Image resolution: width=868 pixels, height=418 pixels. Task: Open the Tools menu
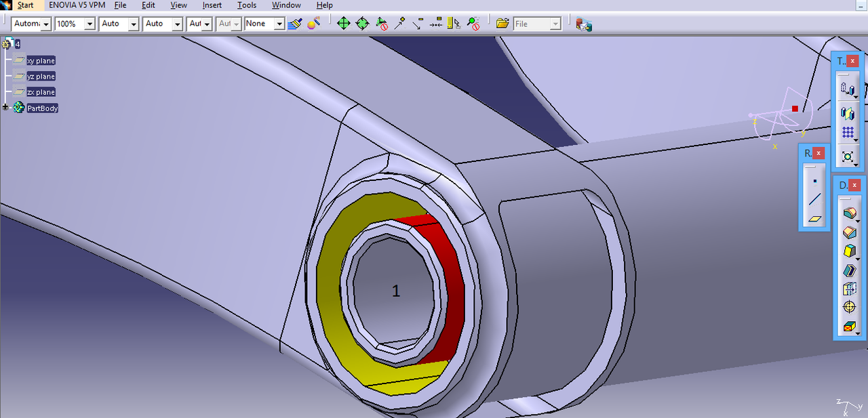[247, 5]
